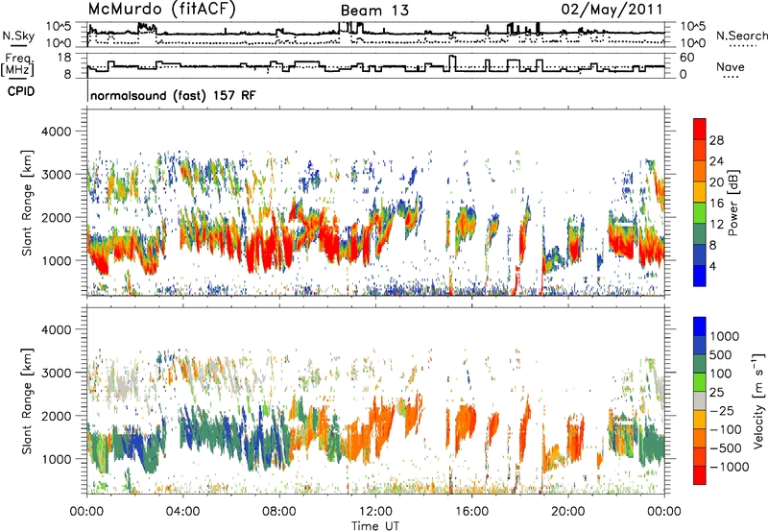The width and height of the screenshot is (768, 532).
Task: Click the "CPID" row label
Action: pos(21,91)
